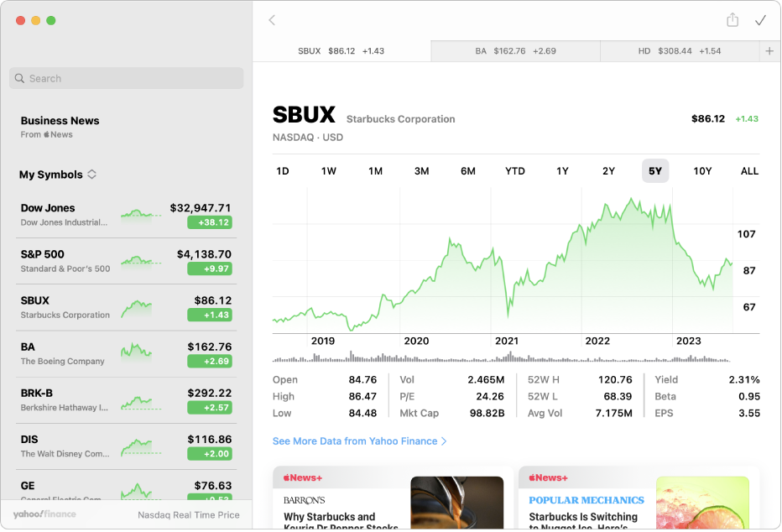The width and height of the screenshot is (782, 532).
Task: Select Berkshire Hathaway BRK-B row
Action: tap(126, 400)
